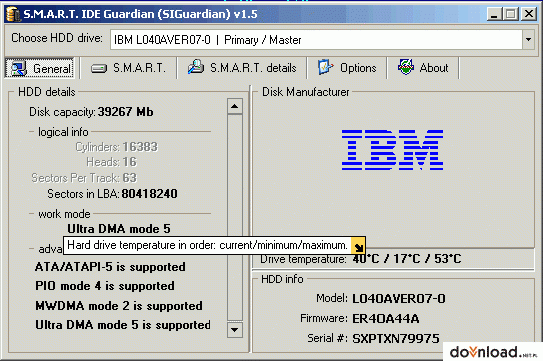
Task: Click the Disk capacity value 39267 Mb
Action: click(x=125, y=112)
